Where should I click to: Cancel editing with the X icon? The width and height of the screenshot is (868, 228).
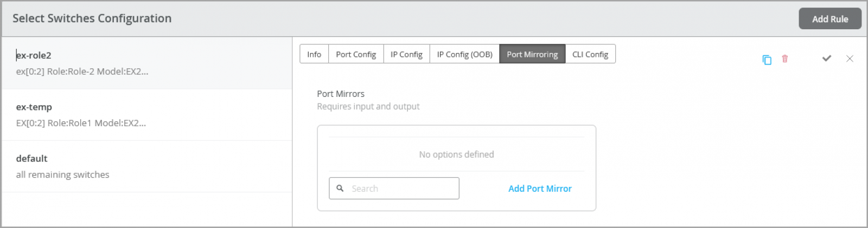coord(850,58)
